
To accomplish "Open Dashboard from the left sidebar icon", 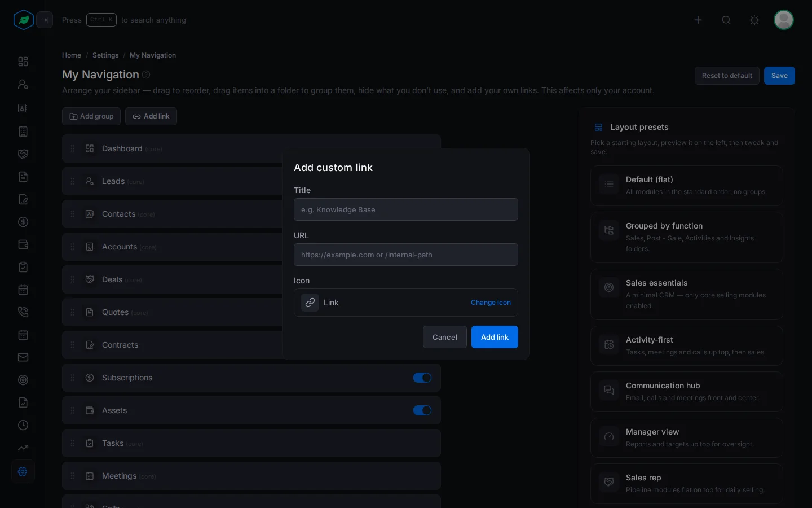I will coord(23,62).
